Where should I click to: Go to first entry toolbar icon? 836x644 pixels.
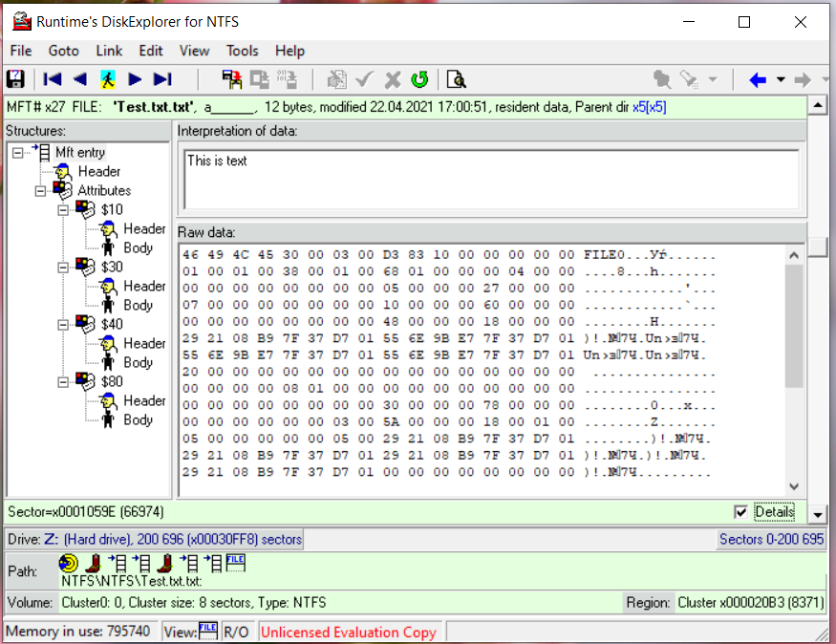(x=53, y=79)
